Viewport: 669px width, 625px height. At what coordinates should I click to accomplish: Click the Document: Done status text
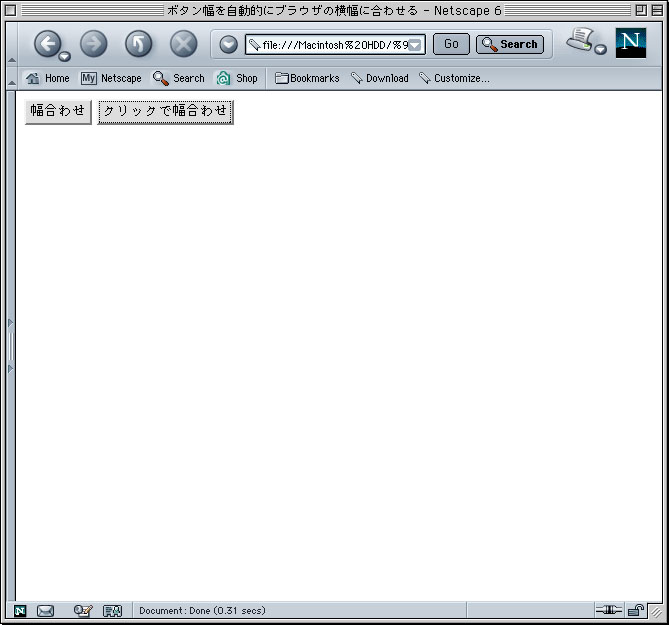pos(202,610)
